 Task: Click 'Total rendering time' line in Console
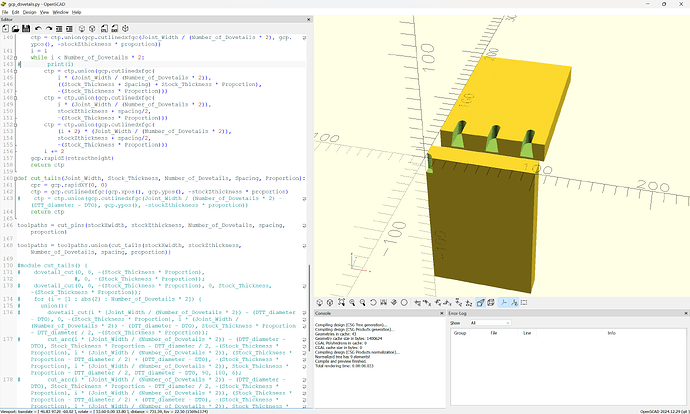[x=344, y=366]
